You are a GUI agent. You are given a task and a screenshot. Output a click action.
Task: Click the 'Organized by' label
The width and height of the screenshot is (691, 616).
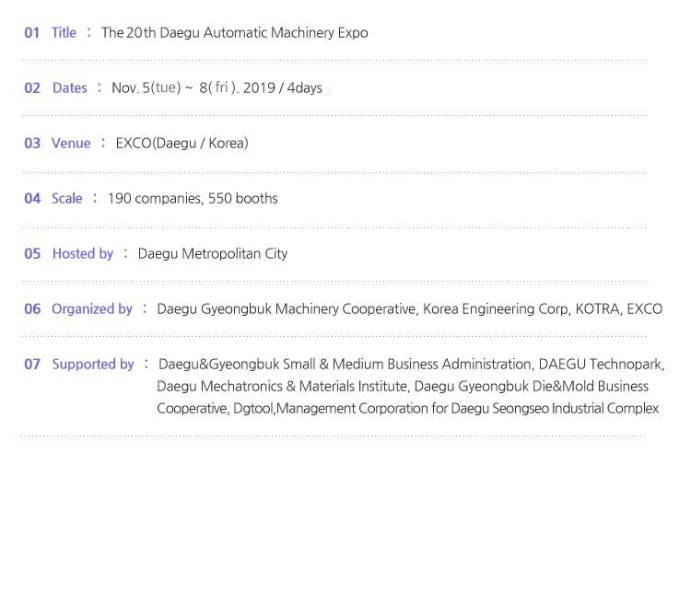[92, 309]
